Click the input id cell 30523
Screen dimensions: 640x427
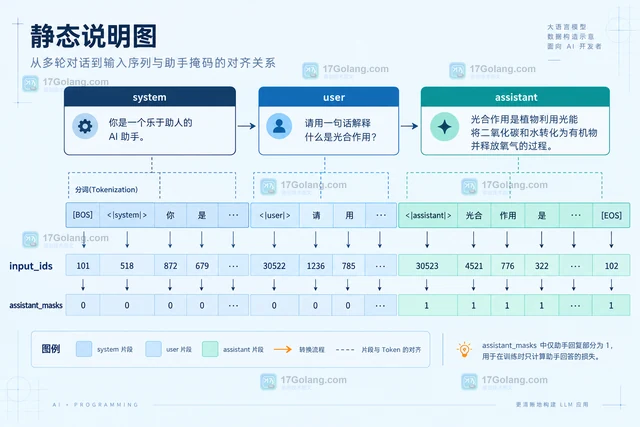427,266
